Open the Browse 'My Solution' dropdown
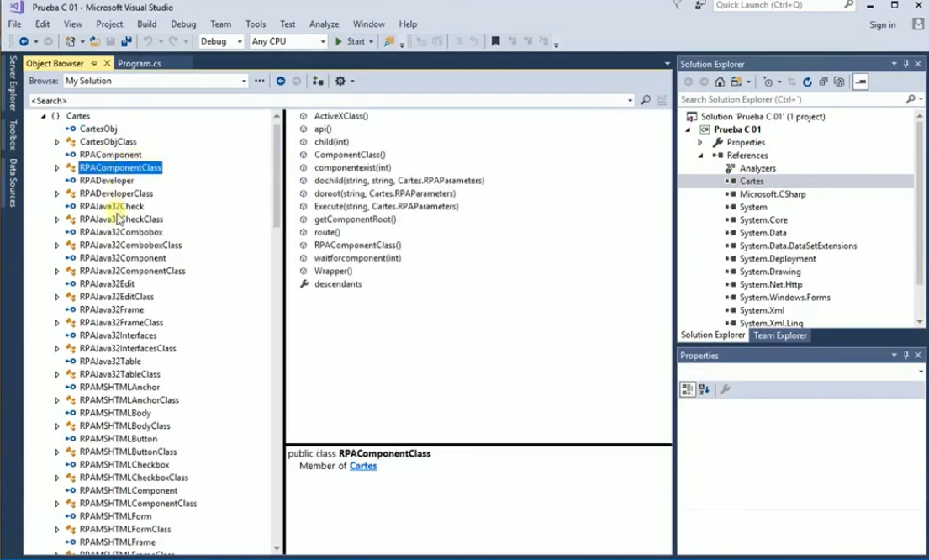This screenshot has height=560, width=929. (244, 81)
